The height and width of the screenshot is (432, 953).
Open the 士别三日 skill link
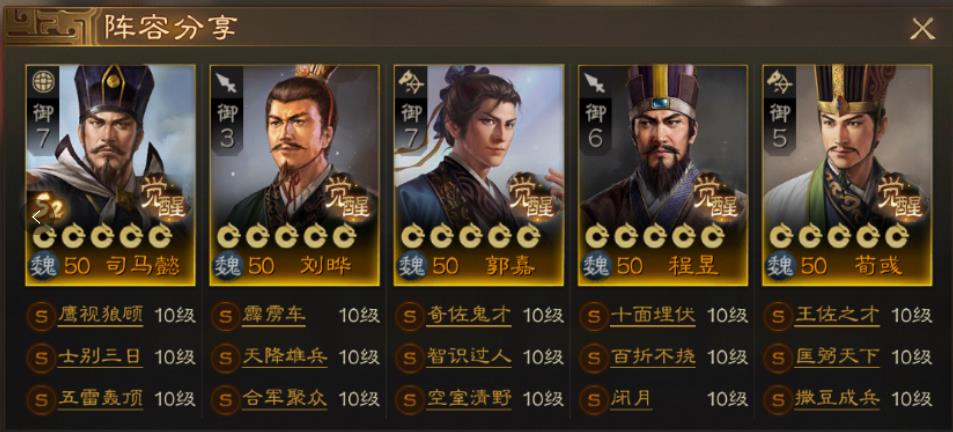tap(100, 357)
